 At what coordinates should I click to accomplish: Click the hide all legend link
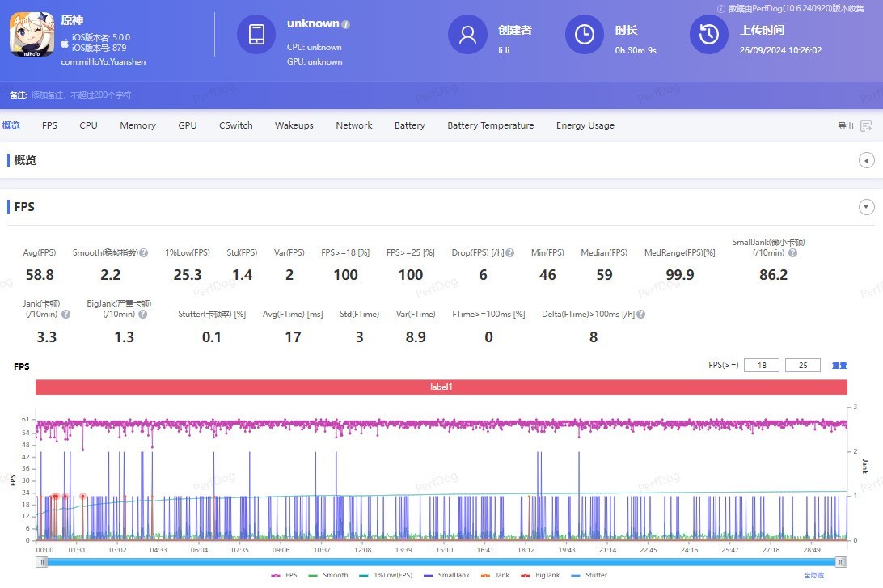pyautogui.click(x=813, y=575)
